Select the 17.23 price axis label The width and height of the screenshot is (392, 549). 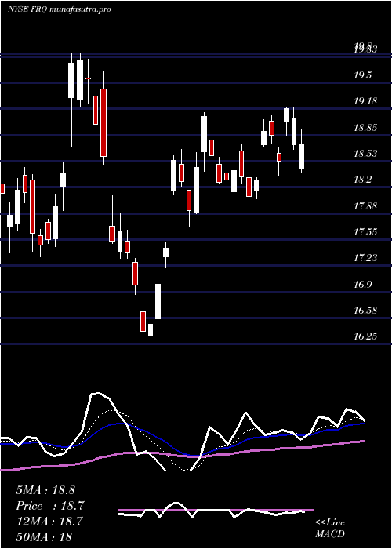(x=365, y=258)
